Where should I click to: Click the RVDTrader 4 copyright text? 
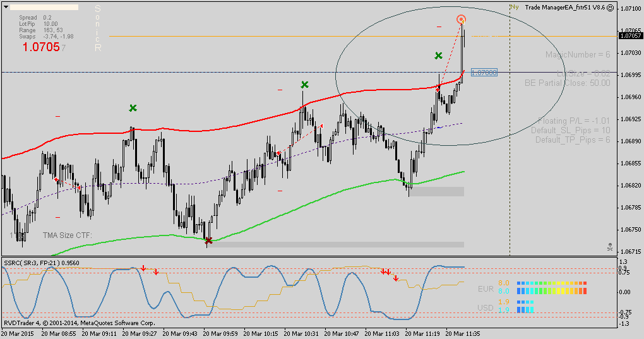80,323
